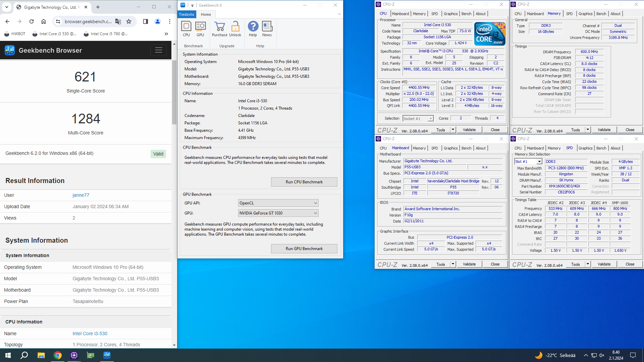Open Windows taskbar search
The height and width of the screenshot is (362, 644).
coord(24,355)
